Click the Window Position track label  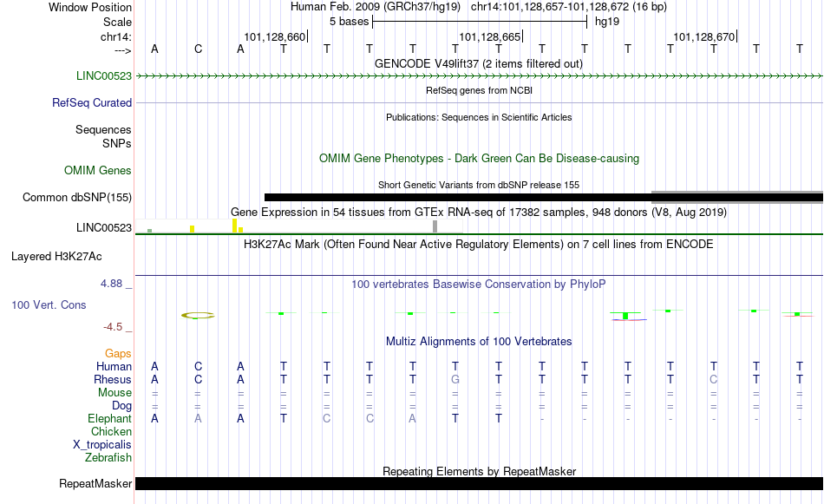(90, 7)
